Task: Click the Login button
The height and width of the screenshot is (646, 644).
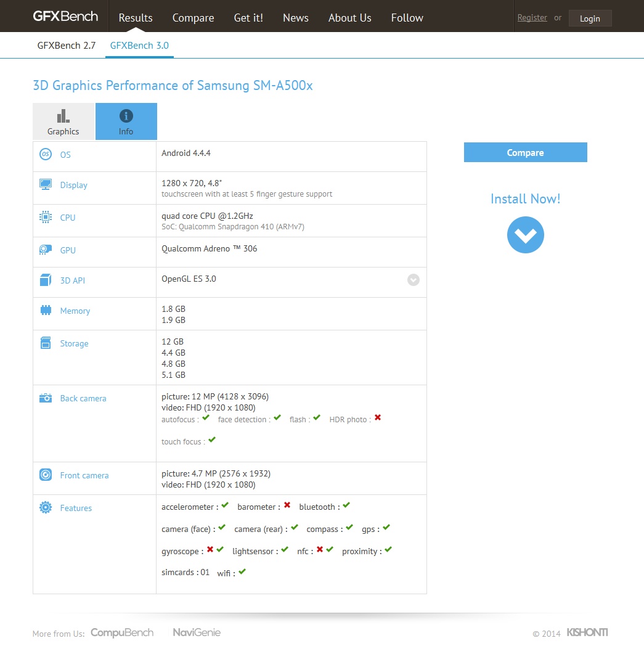Action: point(590,18)
